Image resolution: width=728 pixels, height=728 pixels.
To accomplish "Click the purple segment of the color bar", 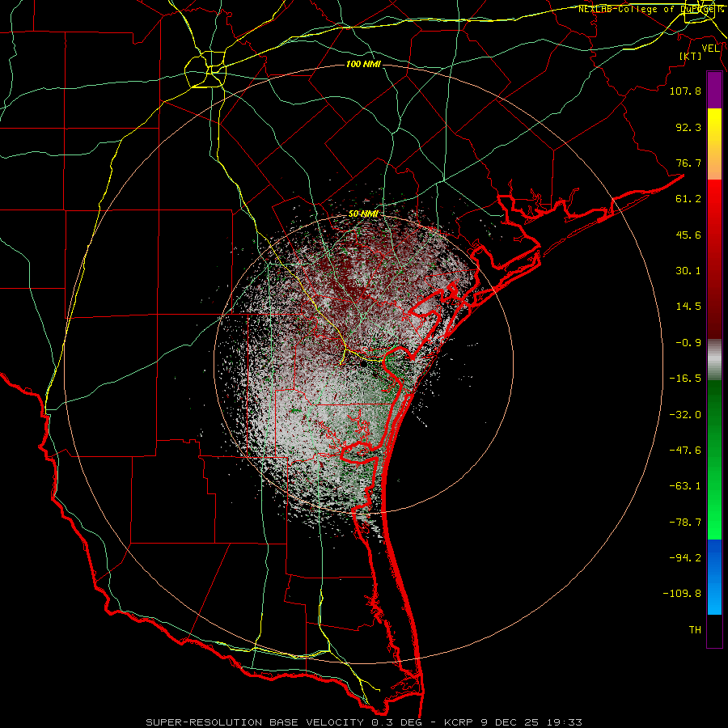I will click(714, 90).
